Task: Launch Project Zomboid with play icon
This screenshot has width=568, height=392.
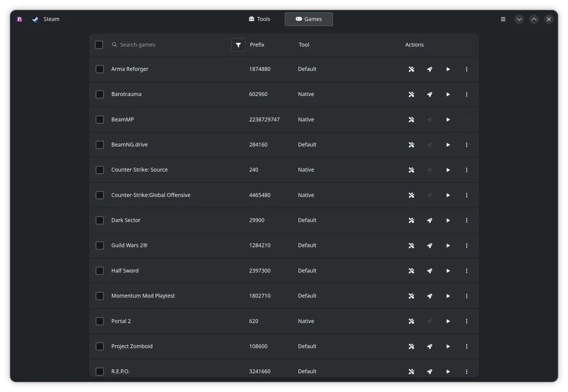Action: 448,347
